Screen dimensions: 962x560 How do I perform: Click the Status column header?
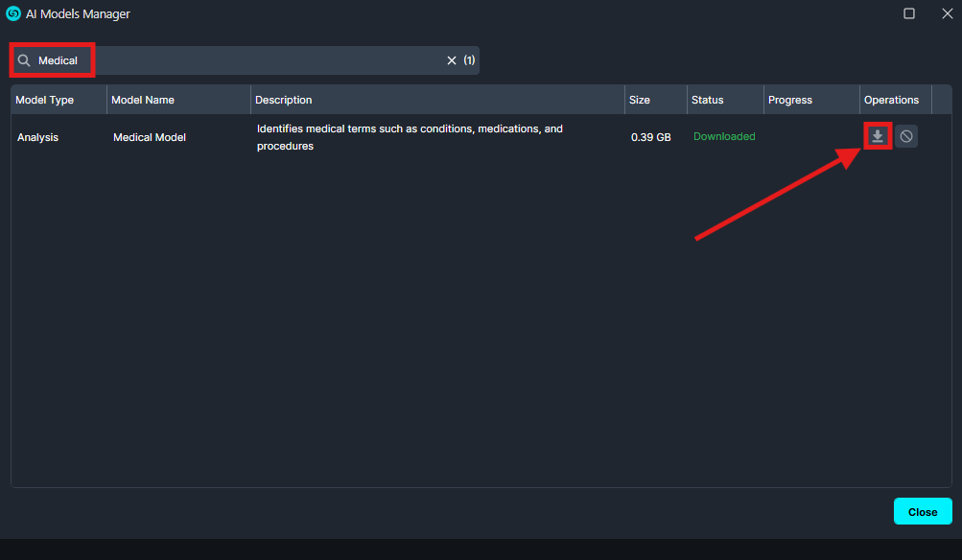coord(708,100)
